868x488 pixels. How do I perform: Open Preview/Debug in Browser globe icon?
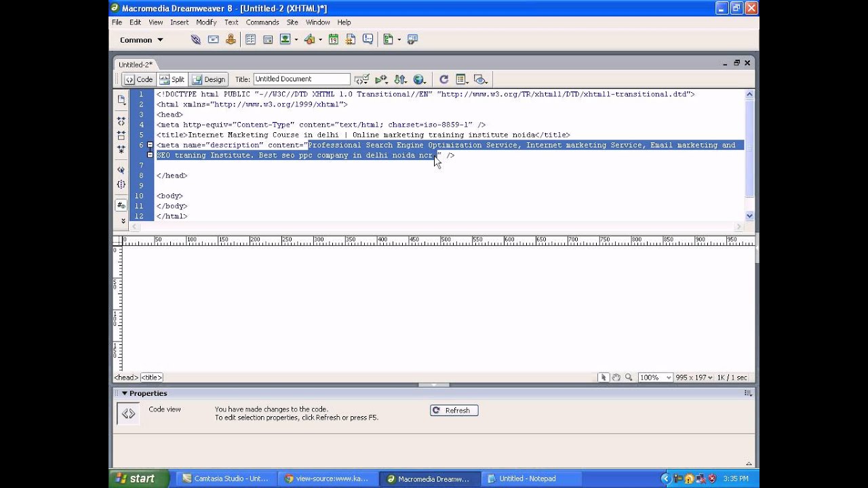coord(420,79)
